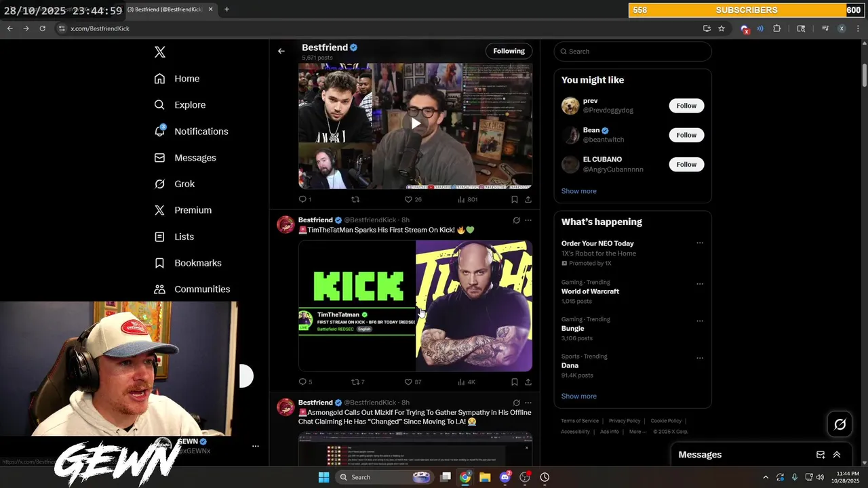Open Terms of Service link
Viewport: 868px width, 488px height.
pyautogui.click(x=580, y=421)
